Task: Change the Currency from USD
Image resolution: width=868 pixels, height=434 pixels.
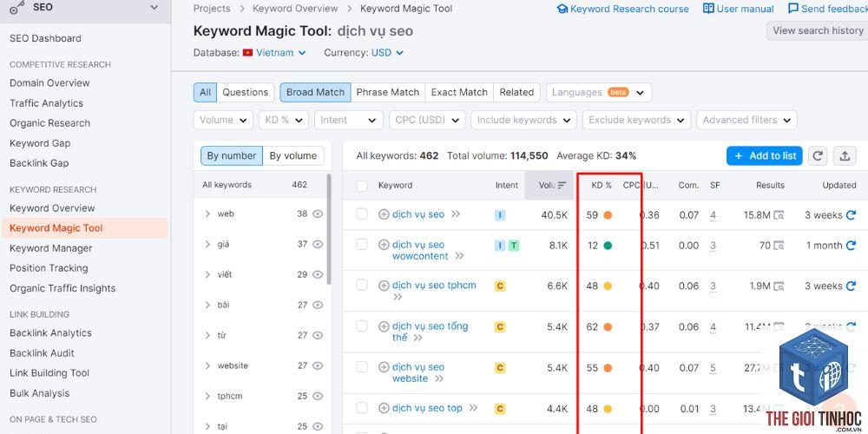Action: [387, 53]
